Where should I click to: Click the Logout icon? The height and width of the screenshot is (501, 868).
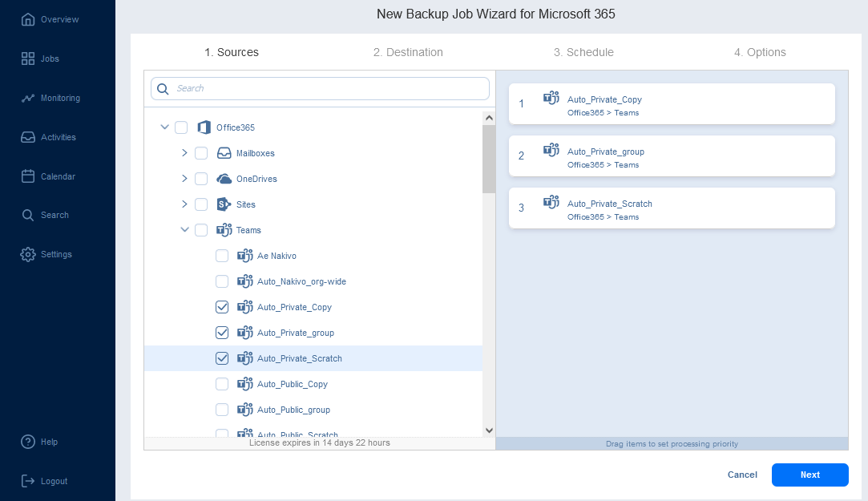click(28, 481)
